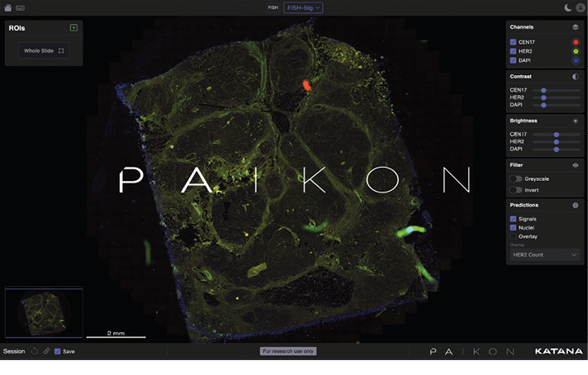
Task: Click the Channels panel layers icon
Action: click(x=576, y=27)
